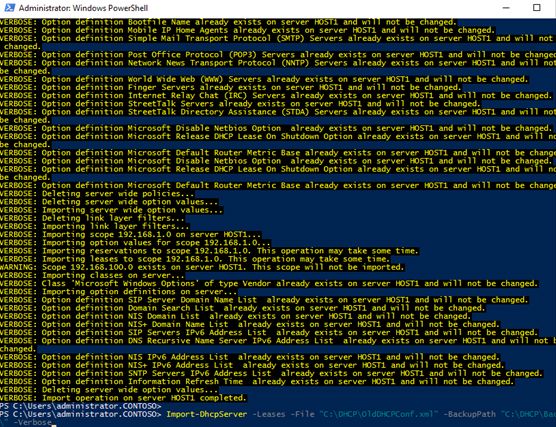Click the 'Bootfile Name' option line

[228, 22]
